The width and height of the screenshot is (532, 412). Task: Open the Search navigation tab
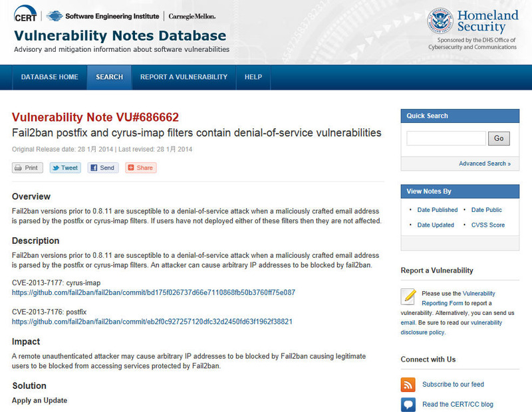(109, 77)
